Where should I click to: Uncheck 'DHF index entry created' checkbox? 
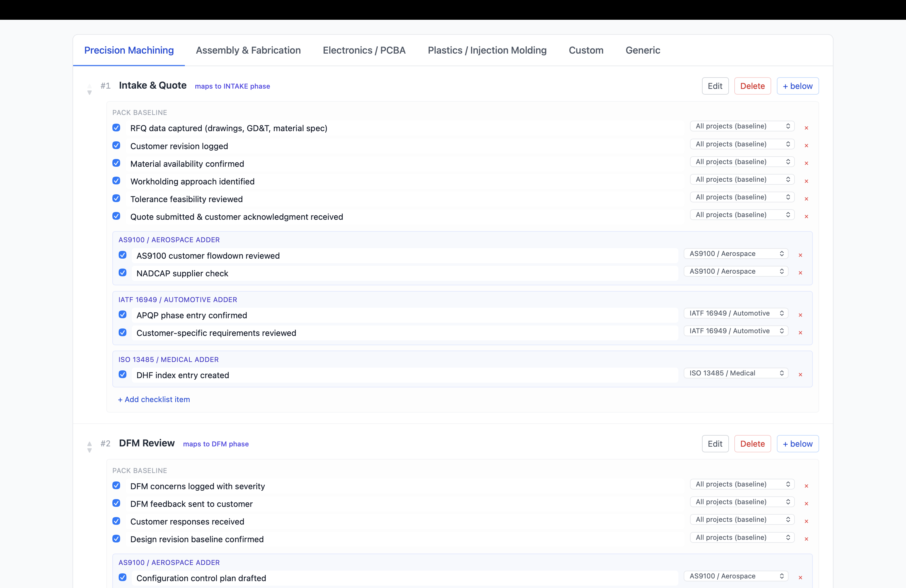[123, 374]
